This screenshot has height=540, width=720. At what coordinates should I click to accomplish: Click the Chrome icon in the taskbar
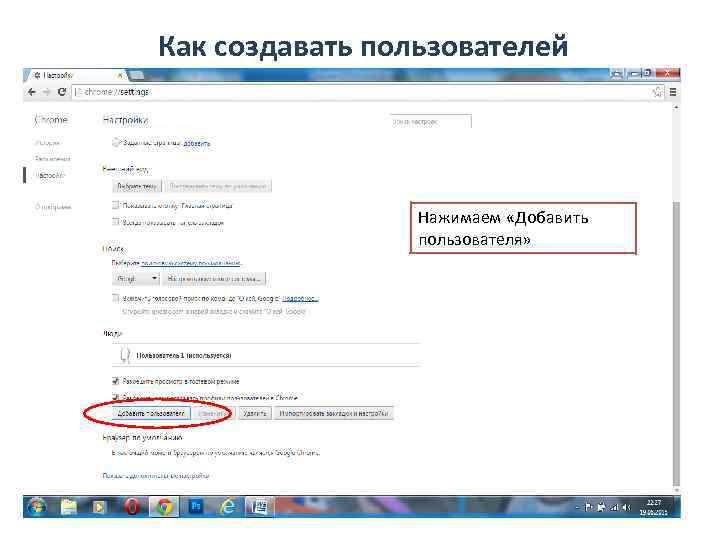click(164, 507)
